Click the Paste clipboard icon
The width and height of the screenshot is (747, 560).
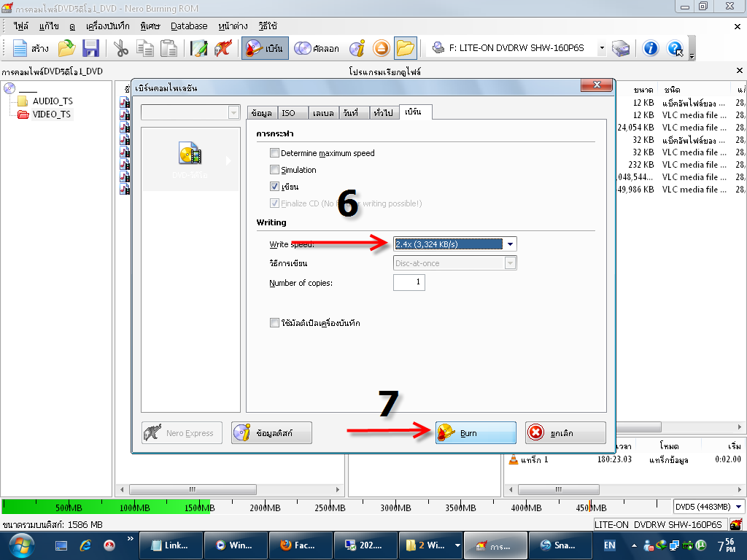point(169,48)
